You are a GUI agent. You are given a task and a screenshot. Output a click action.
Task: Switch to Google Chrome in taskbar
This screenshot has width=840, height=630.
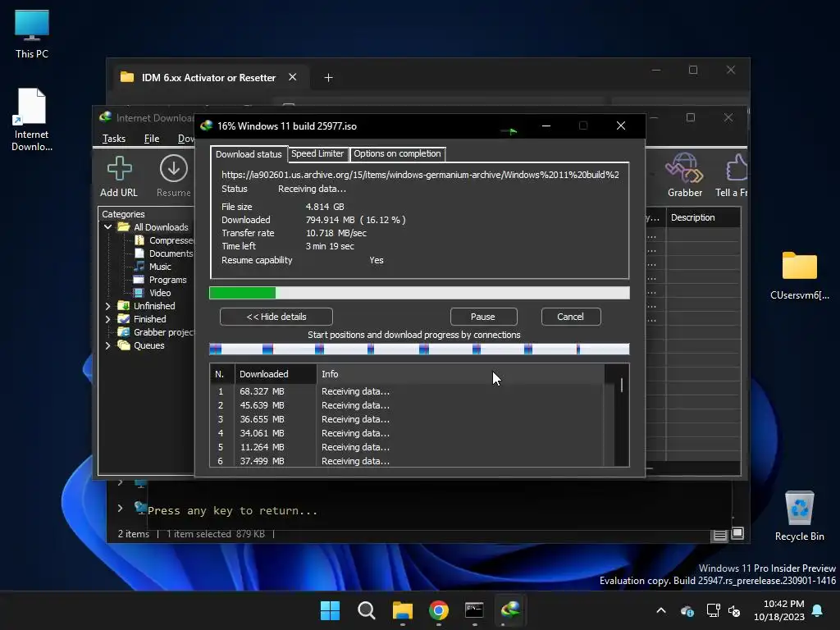(x=439, y=610)
